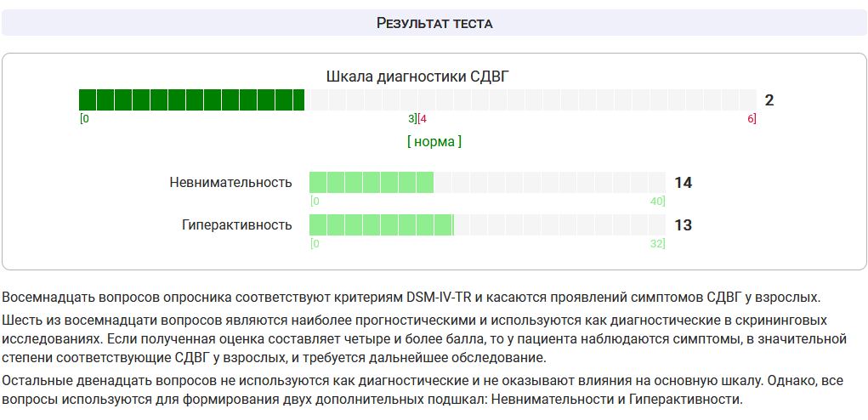Click the Невнимательность score "14"
Viewport: 868px width, 420px height.
[x=683, y=183]
